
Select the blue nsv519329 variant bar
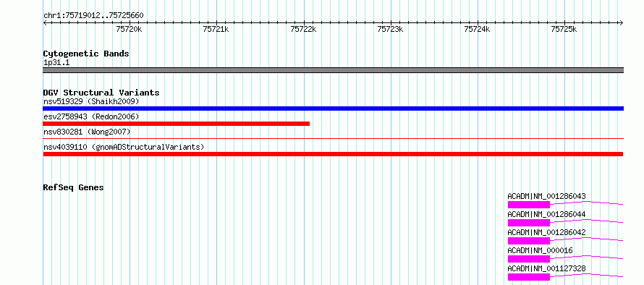pos(334,109)
